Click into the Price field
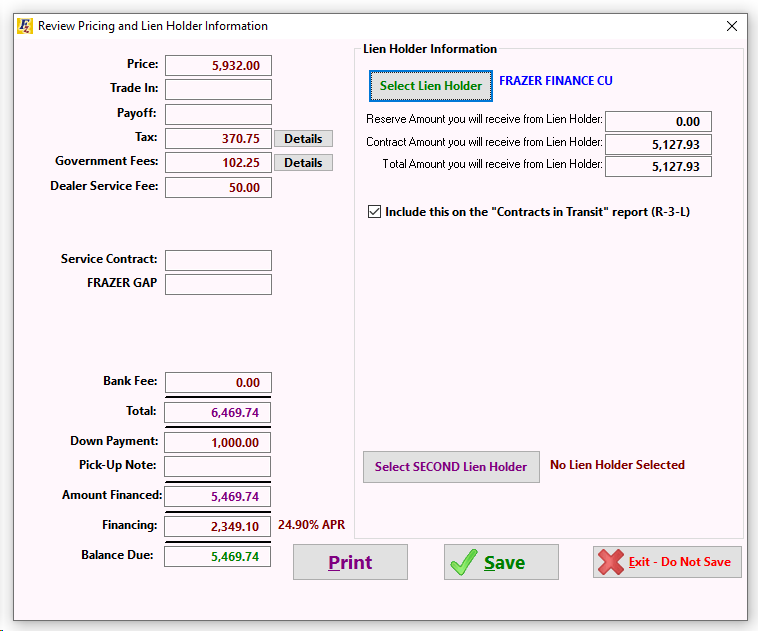 218,65
